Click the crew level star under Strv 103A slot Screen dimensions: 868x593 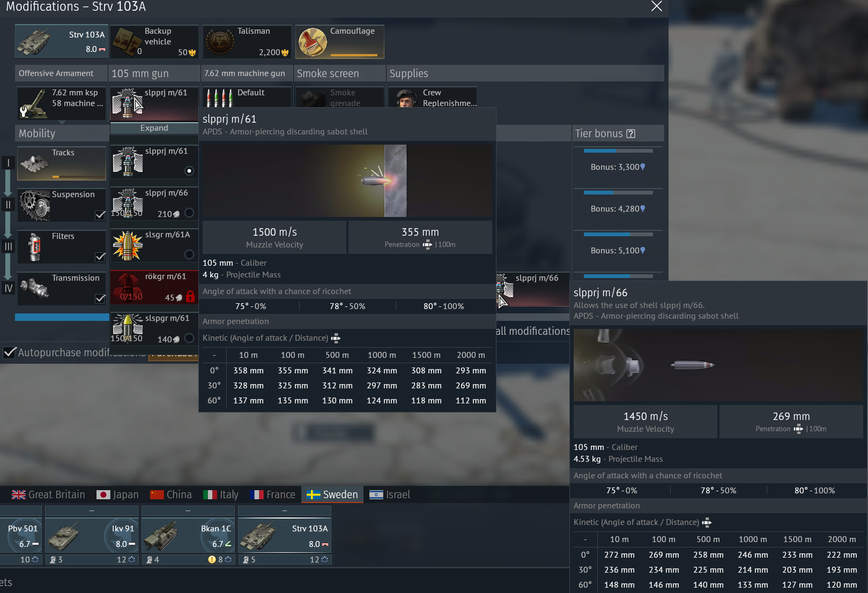[x=325, y=560]
